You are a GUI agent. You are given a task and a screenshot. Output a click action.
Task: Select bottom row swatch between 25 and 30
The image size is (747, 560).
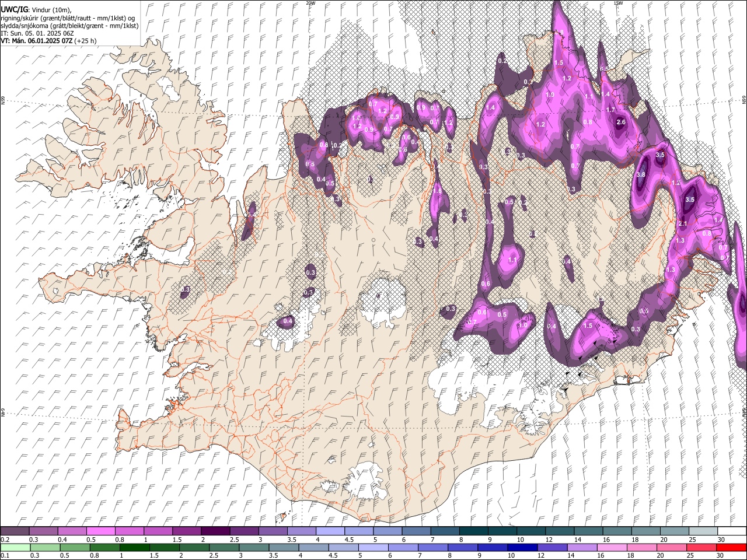click(701, 547)
